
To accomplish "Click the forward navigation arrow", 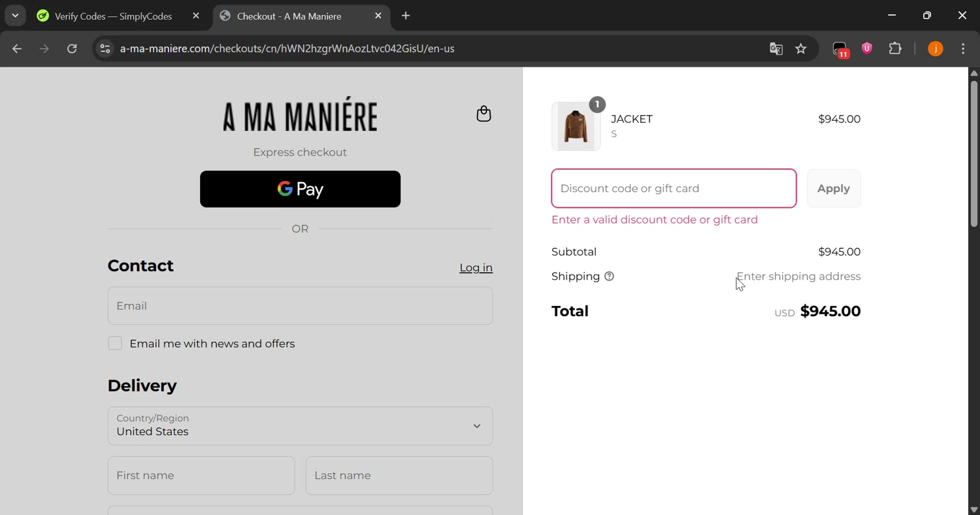I will (x=44, y=49).
